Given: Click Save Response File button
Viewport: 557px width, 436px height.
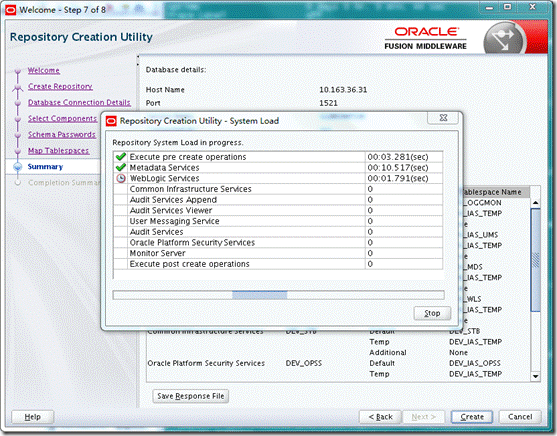Looking at the screenshot, I should 190,396.
